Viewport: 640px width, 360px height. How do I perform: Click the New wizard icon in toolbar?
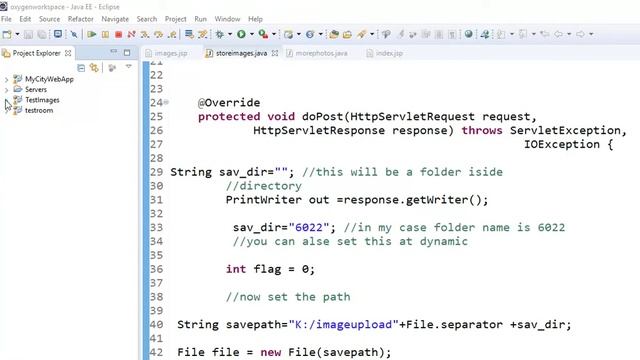(7, 34)
